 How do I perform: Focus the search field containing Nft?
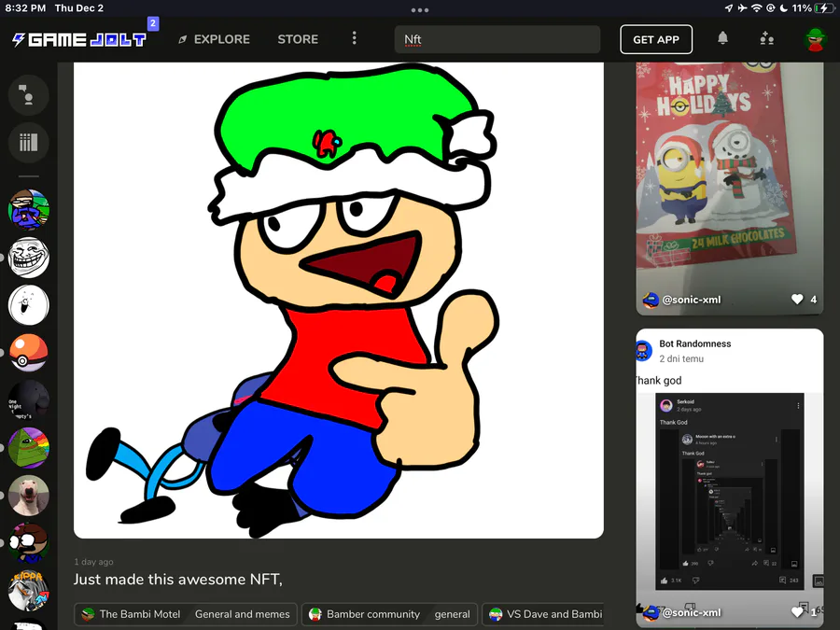pyautogui.click(x=497, y=39)
